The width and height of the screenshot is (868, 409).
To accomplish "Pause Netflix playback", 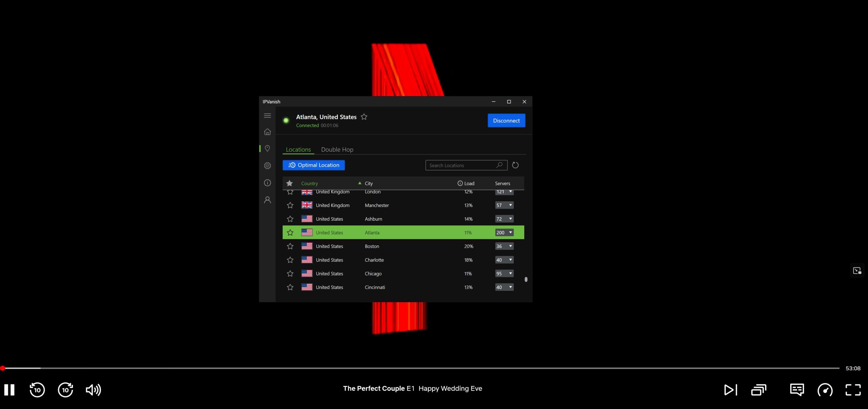I will [x=9, y=390].
